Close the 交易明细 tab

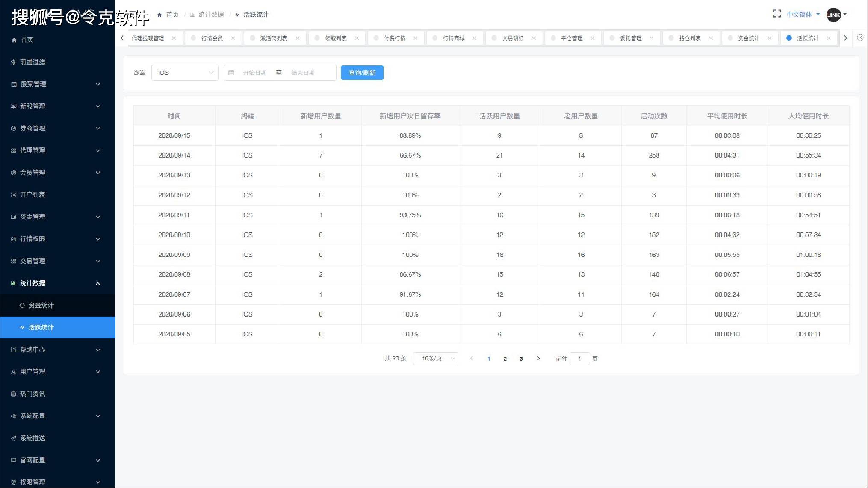(534, 38)
